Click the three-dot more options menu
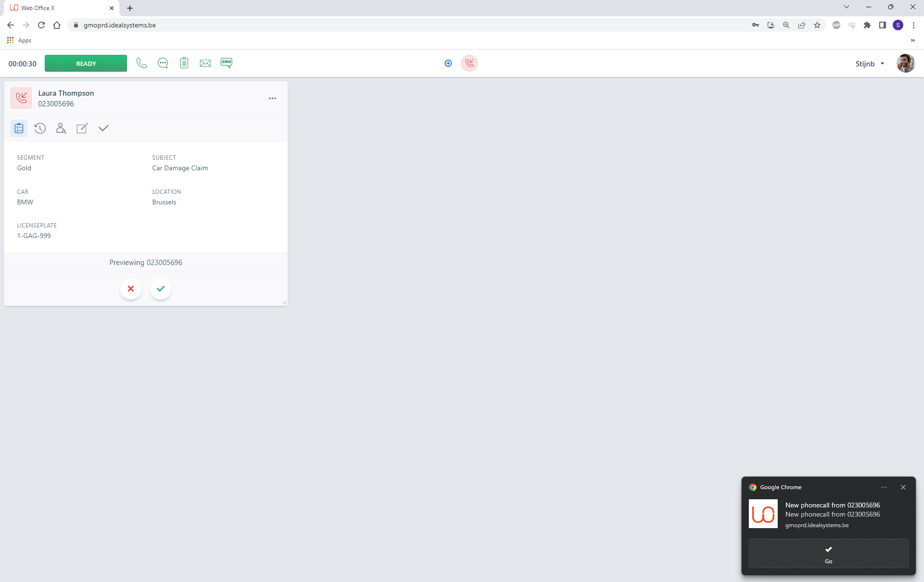 (x=272, y=98)
